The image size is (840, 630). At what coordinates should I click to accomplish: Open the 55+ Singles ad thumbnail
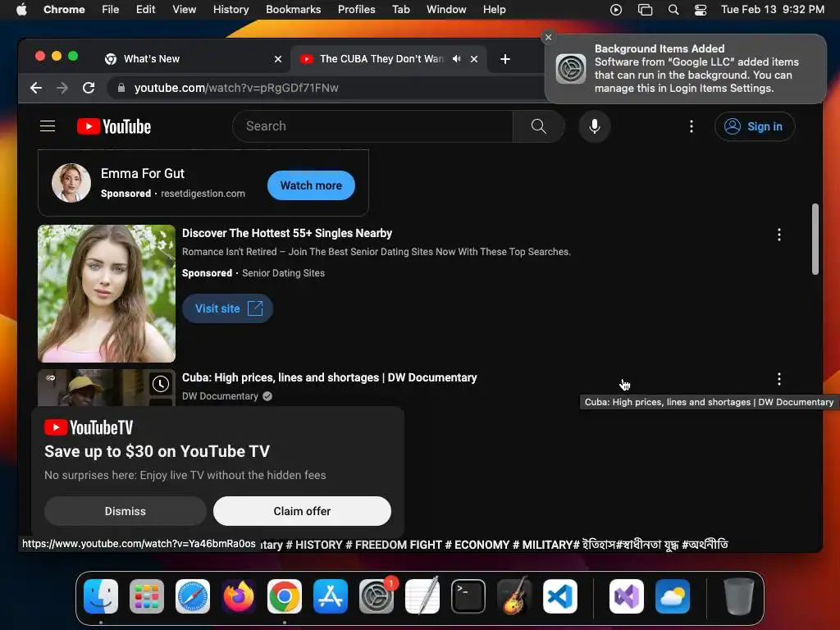click(x=107, y=294)
